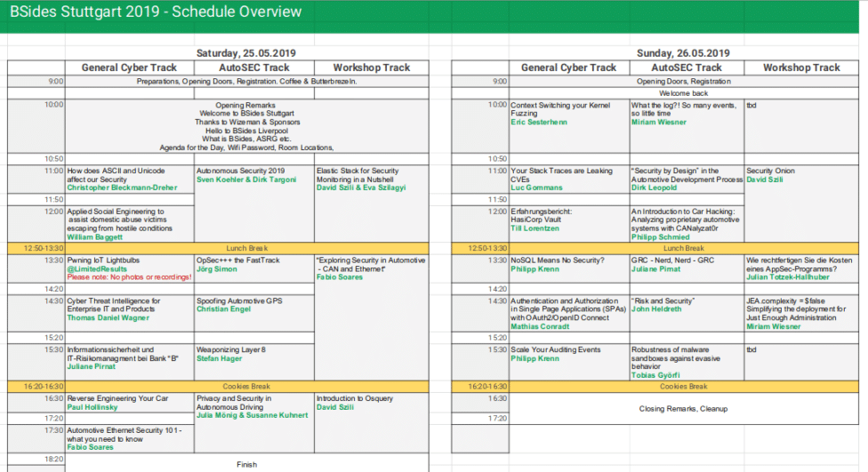Click the BSides Stuttgart 2019 schedule title
This screenshot has width=868, height=472.
pyautogui.click(x=156, y=12)
